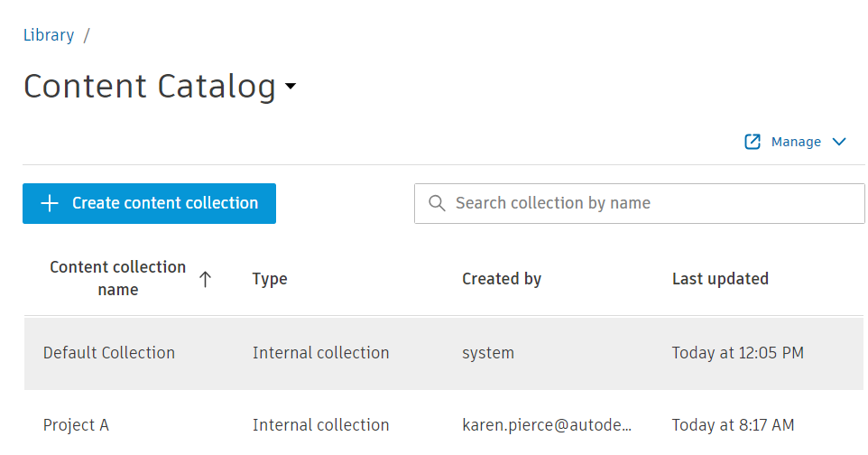
Task: Click the Content collection name column header
Action: coord(118,278)
